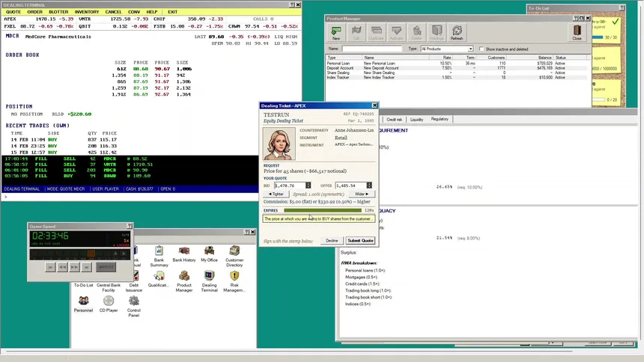Click the Name filter input field
Viewport: 644px width, 362px height.
tap(371, 49)
